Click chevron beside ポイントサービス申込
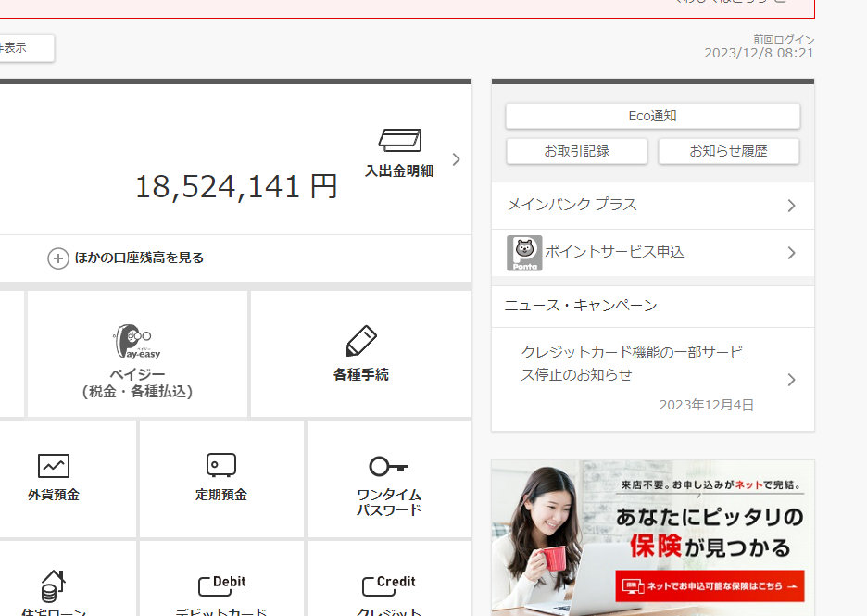Image resolution: width=867 pixels, height=616 pixels. [x=791, y=253]
